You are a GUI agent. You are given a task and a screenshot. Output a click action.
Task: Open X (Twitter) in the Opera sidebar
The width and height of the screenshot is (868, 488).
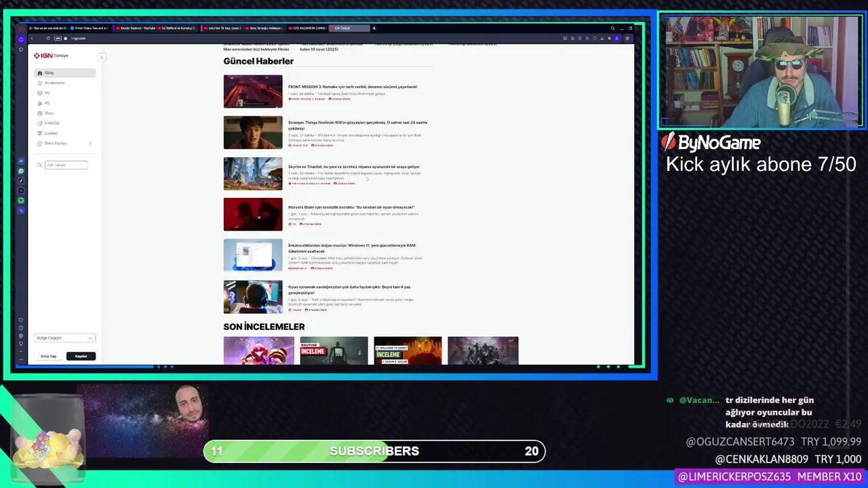[x=21, y=191]
